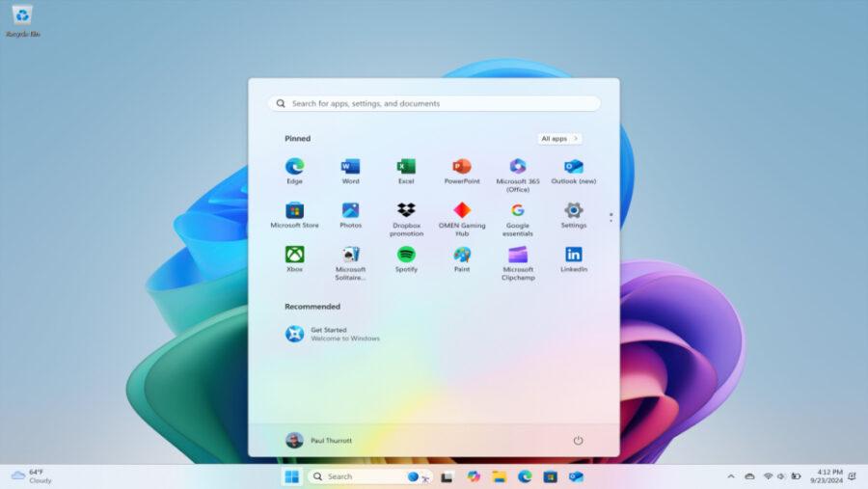This screenshot has height=489, width=868.
Task: Open Outlook from the taskbar
Action: [577, 476]
